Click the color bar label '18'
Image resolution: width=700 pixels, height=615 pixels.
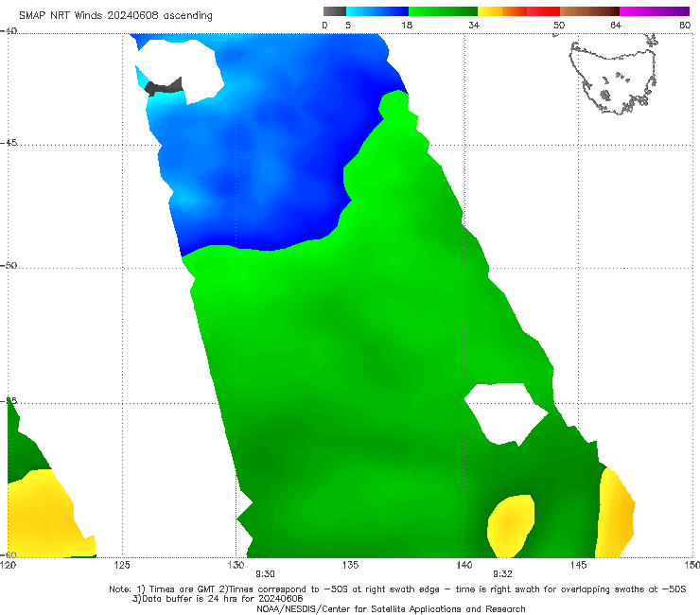click(x=407, y=25)
